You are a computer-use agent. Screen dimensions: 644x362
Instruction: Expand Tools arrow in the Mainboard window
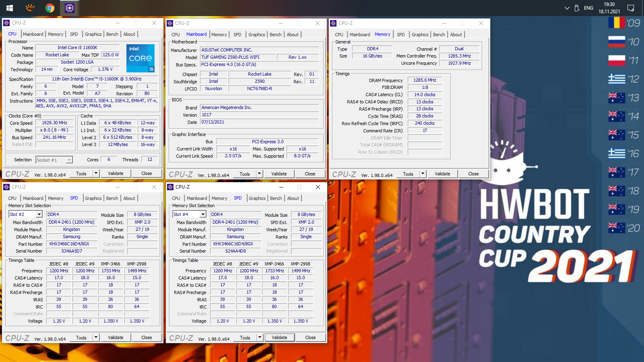(260, 174)
